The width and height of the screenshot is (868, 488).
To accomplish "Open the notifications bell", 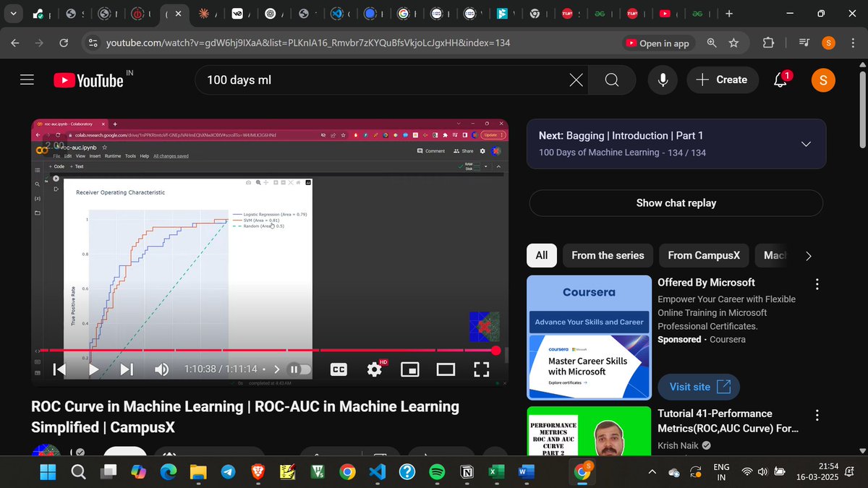I will point(781,80).
